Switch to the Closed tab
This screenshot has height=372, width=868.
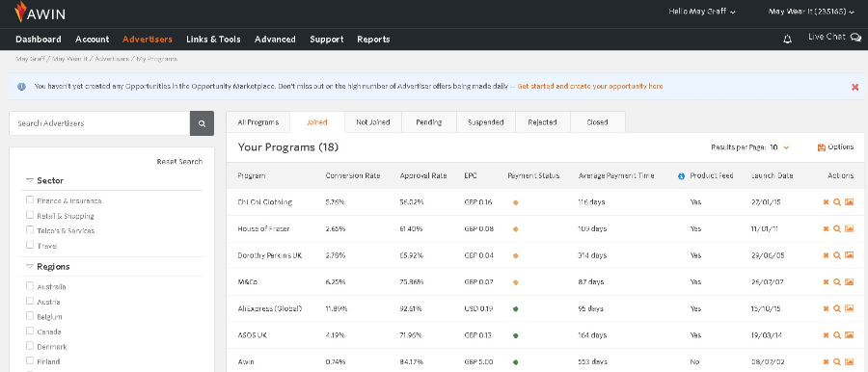(x=597, y=122)
